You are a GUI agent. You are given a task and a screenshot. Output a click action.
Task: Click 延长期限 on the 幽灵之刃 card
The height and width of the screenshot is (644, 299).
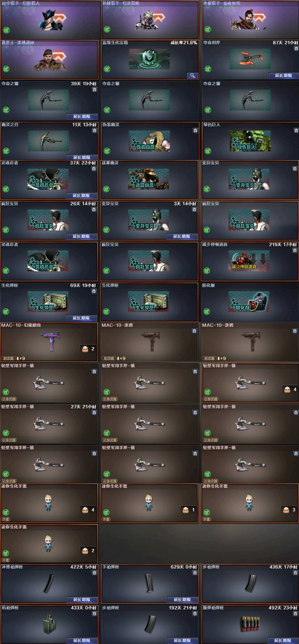tap(82, 157)
